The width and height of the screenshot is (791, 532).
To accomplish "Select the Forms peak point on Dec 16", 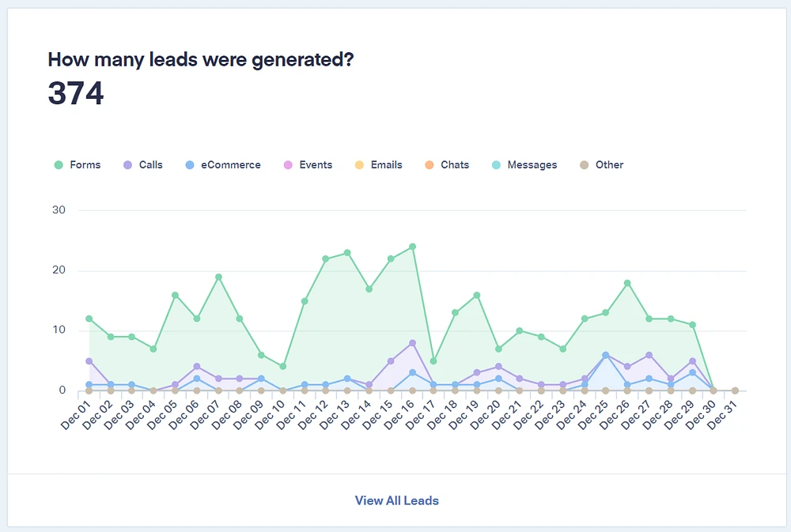I will [x=412, y=246].
